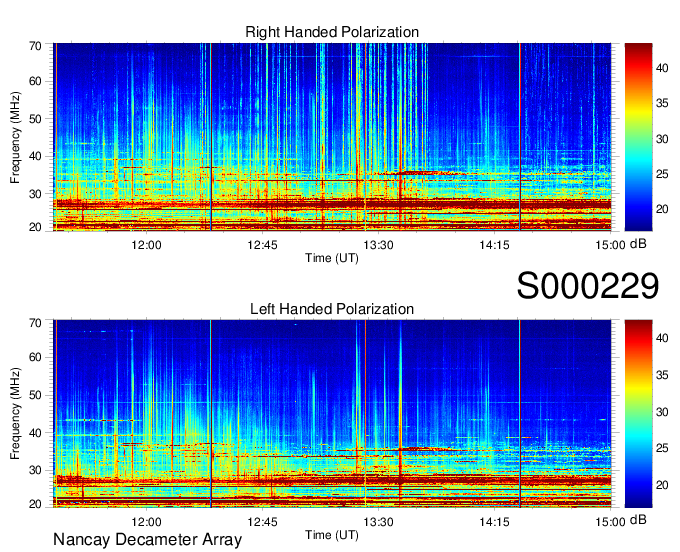This screenshot has width=680, height=552.
Task: Click the dB unit beside Right Handed colorbar
Action: tap(638, 243)
